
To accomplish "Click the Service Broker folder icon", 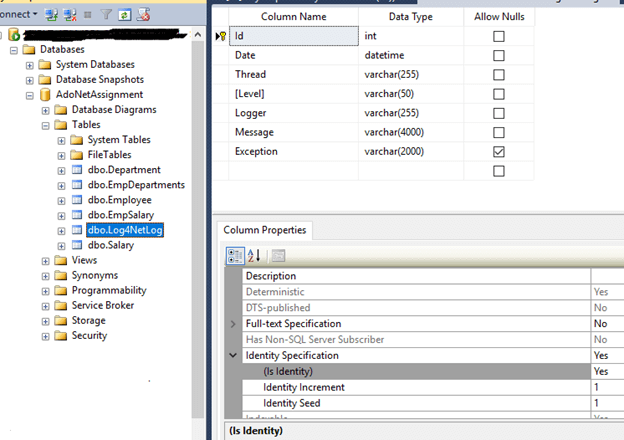I will pos(60,306).
